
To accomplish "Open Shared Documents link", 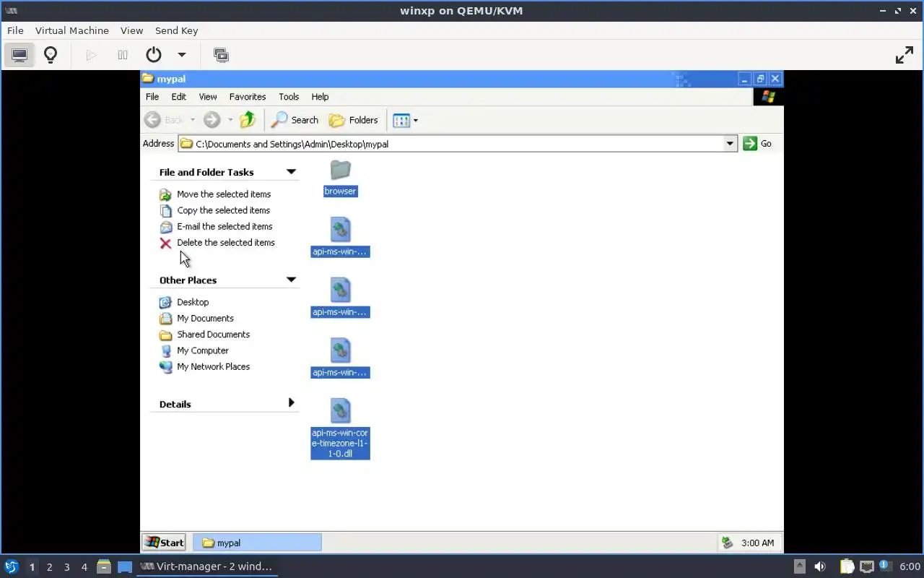I will pos(214,335).
